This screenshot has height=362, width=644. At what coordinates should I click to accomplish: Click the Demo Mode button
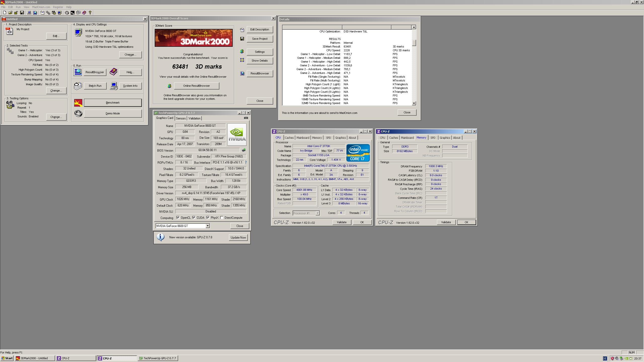point(113,113)
